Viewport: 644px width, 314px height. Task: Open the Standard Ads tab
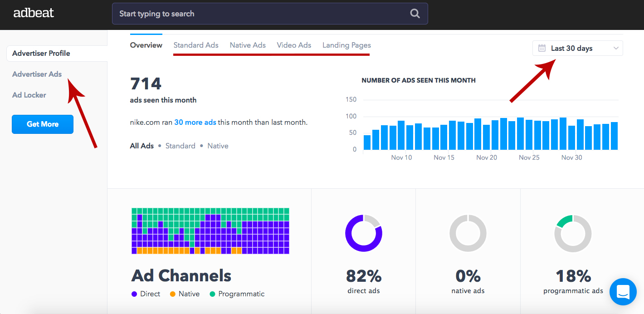pyautogui.click(x=196, y=45)
